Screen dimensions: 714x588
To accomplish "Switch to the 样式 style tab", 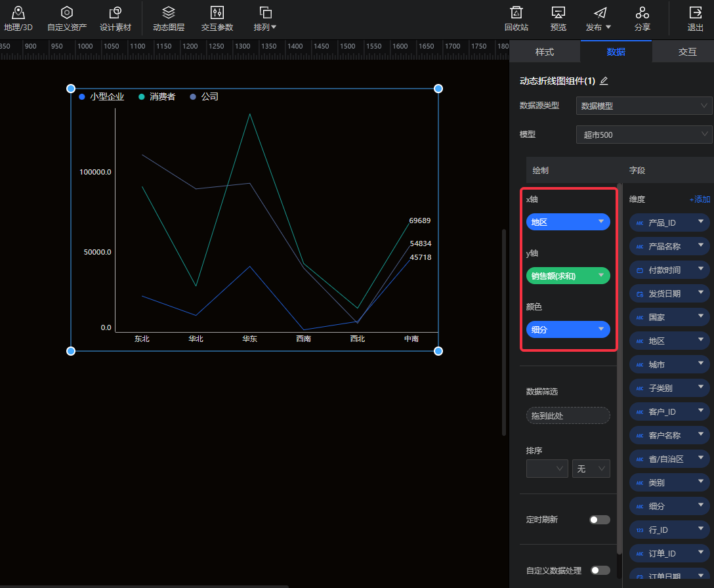I will tap(545, 52).
